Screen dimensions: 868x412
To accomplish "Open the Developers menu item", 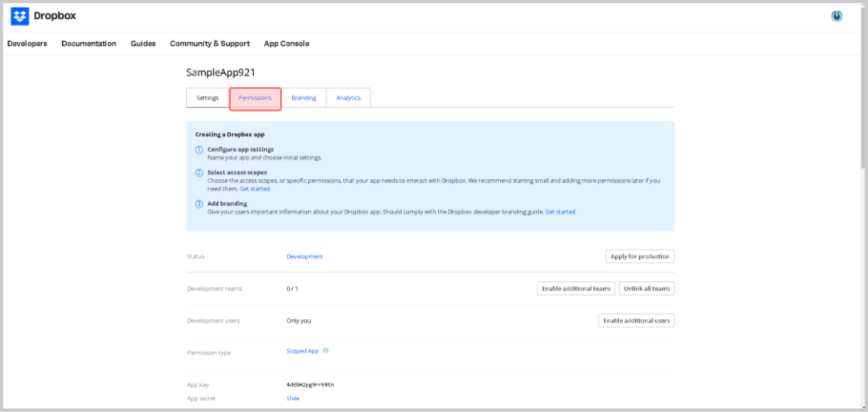I will (x=27, y=43).
